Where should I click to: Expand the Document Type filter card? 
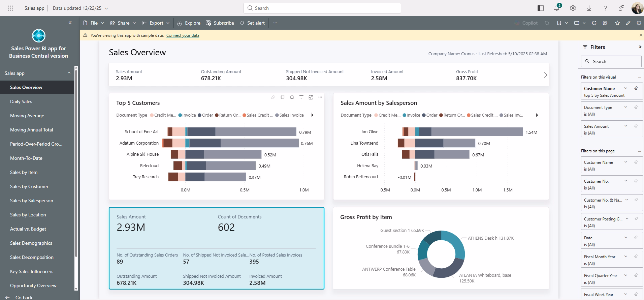[626, 107]
